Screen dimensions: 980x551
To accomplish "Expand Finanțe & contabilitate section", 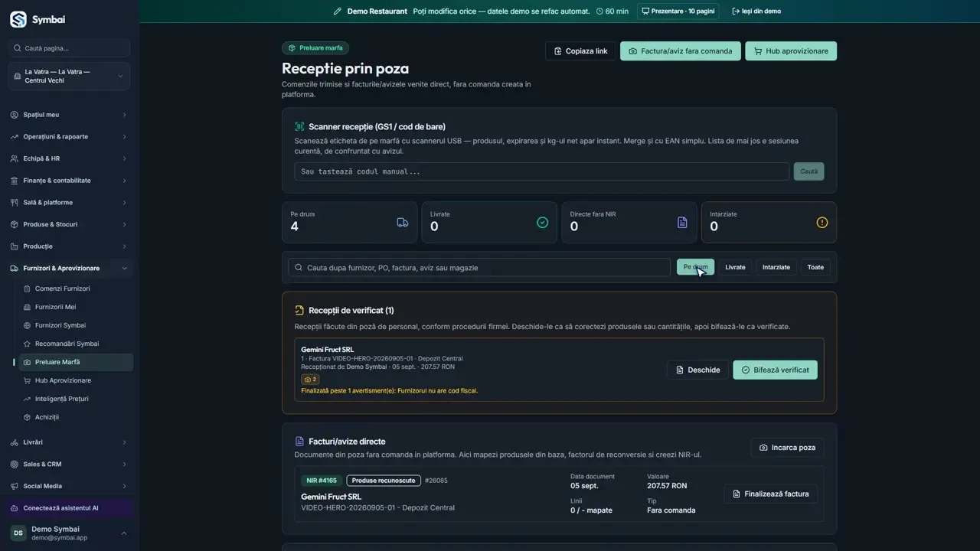I will (x=69, y=181).
